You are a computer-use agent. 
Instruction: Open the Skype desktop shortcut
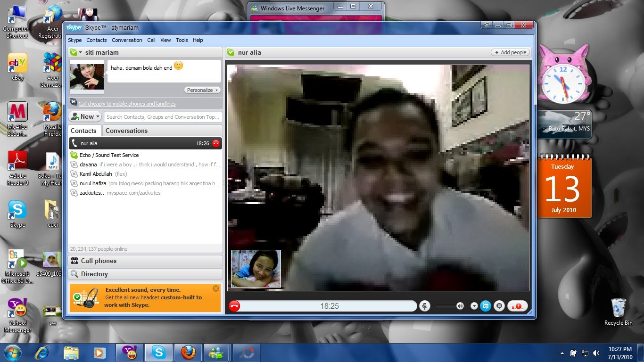17,214
